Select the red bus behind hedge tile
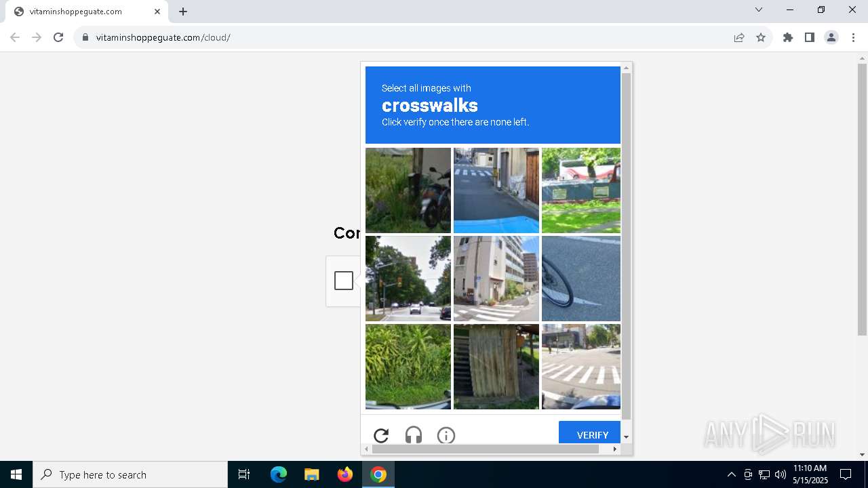This screenshot has height=488, width=868. click(581, 190)
